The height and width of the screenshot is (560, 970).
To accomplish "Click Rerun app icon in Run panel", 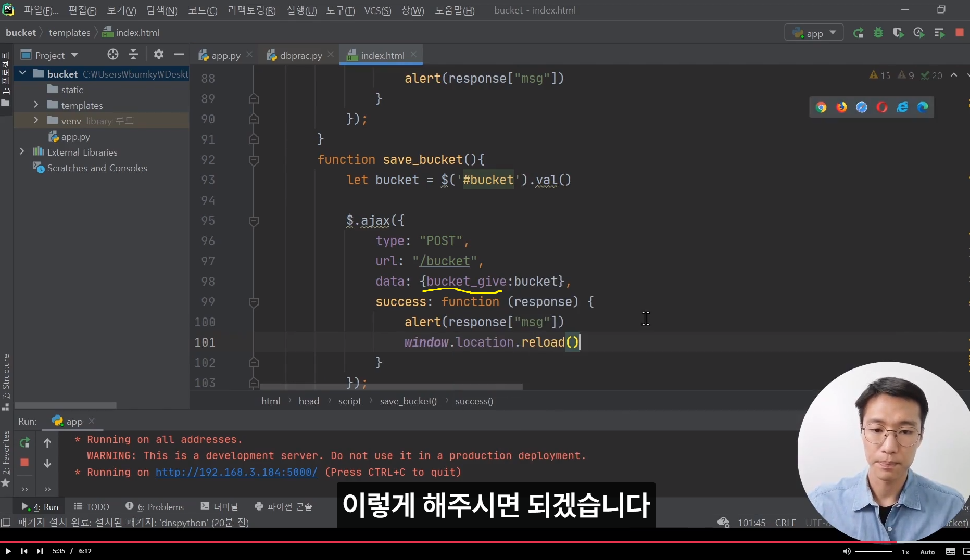I will tap(24, 443).
